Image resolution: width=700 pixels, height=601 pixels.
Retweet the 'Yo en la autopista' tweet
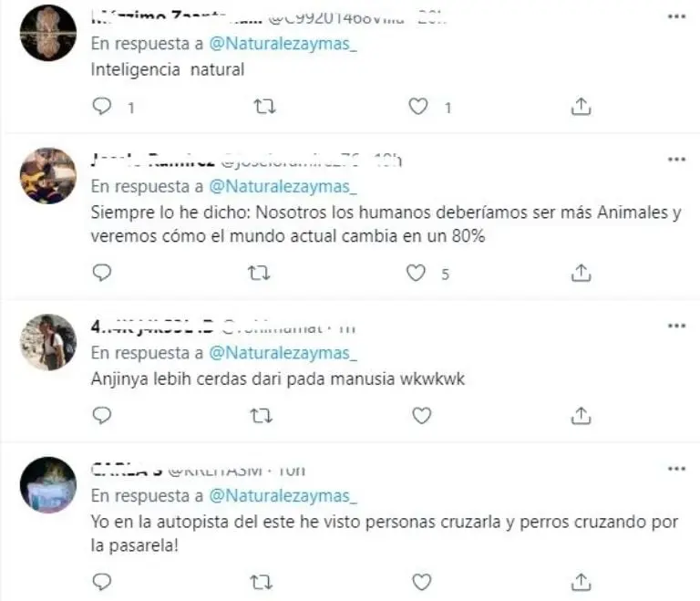coord(262,582)
